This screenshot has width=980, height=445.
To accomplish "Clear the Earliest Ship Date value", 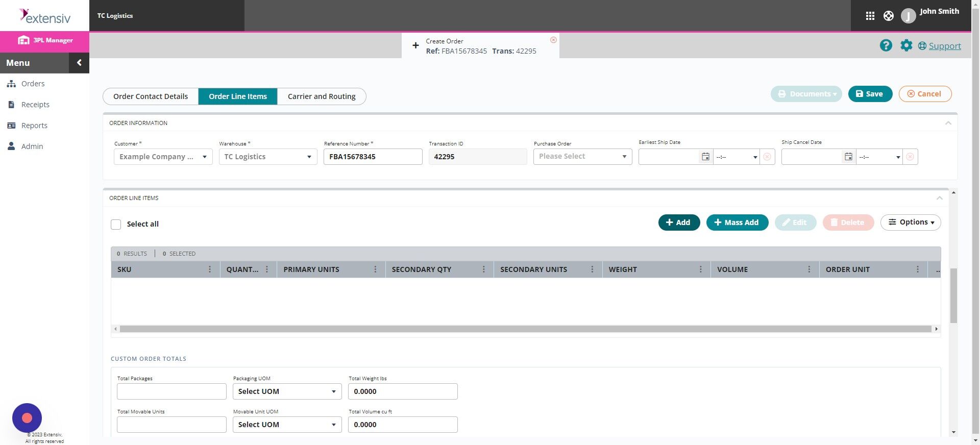I will point(767,157).
